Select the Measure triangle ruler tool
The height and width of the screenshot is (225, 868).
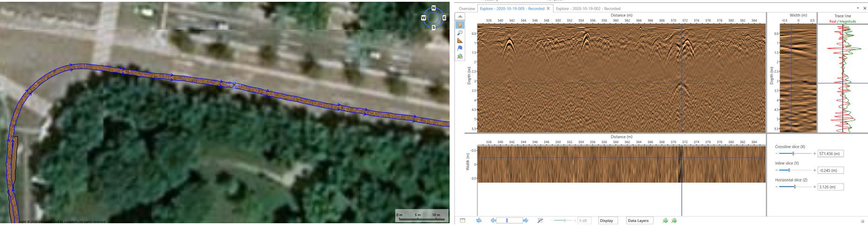click(460, 41)
